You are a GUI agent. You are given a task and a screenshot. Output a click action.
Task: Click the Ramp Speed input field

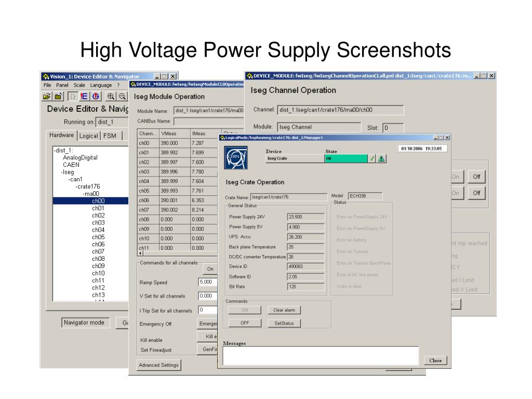[x=208, y=282]
